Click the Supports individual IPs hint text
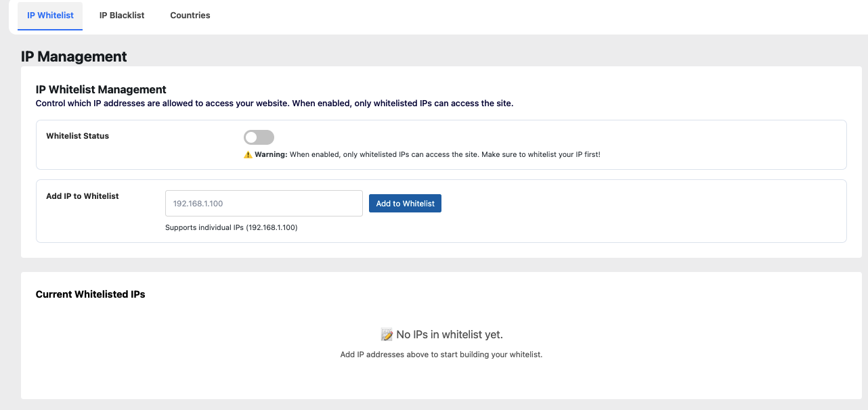Image resolution: width=868 pixels, height=410 pixels. point(232,228)
